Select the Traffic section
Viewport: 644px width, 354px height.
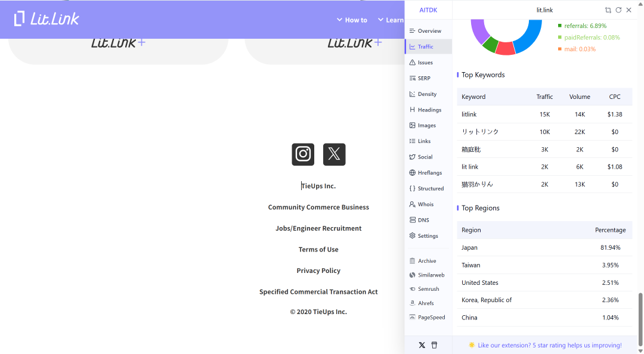coord(428,47)
